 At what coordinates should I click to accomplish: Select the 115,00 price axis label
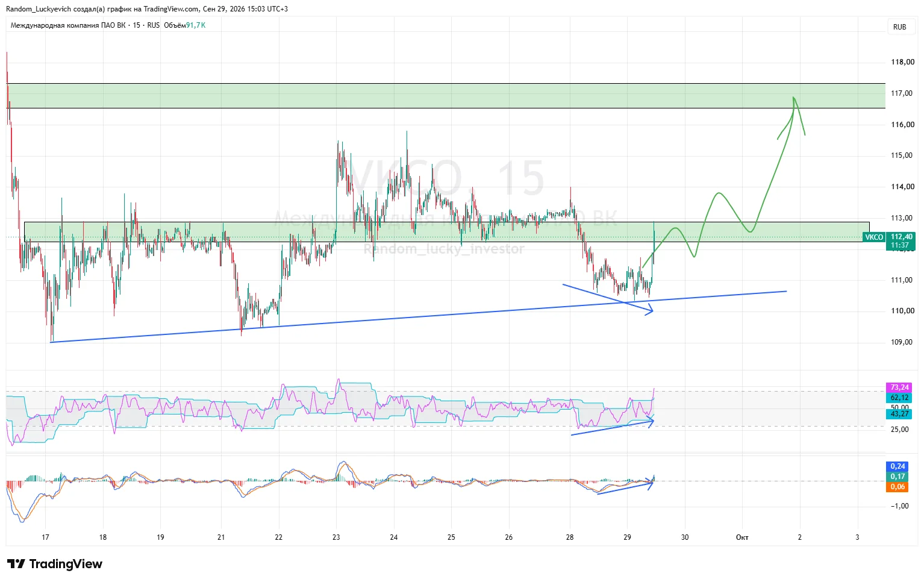902,155
